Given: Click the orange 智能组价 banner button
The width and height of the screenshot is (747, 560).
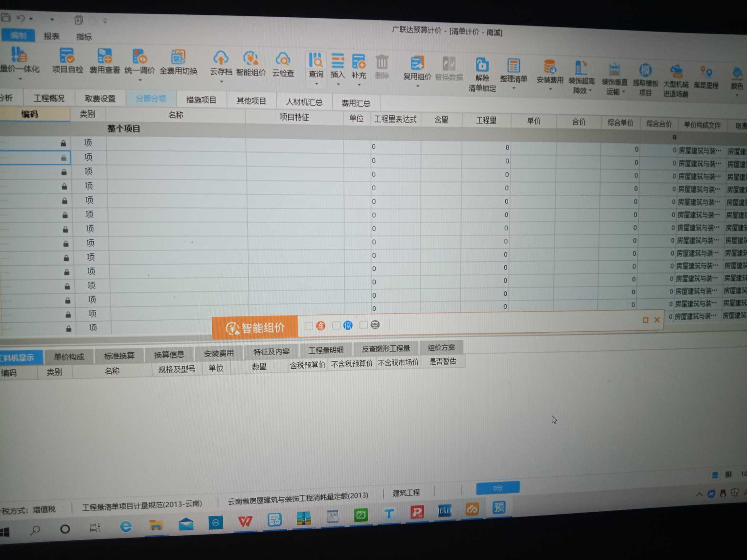Looking at the screenshot, I should click(255, 327).
